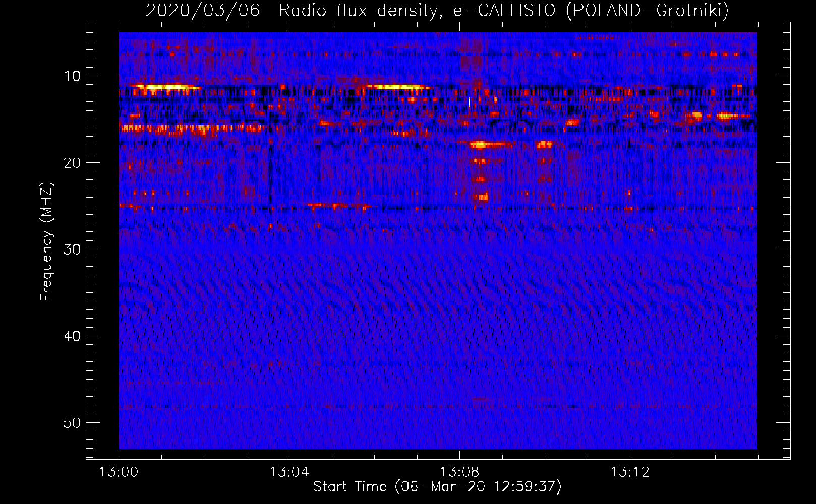816x504 pixels.
Task: Click the 30 MHz frequency tick label
Action: tap(72, 249)
